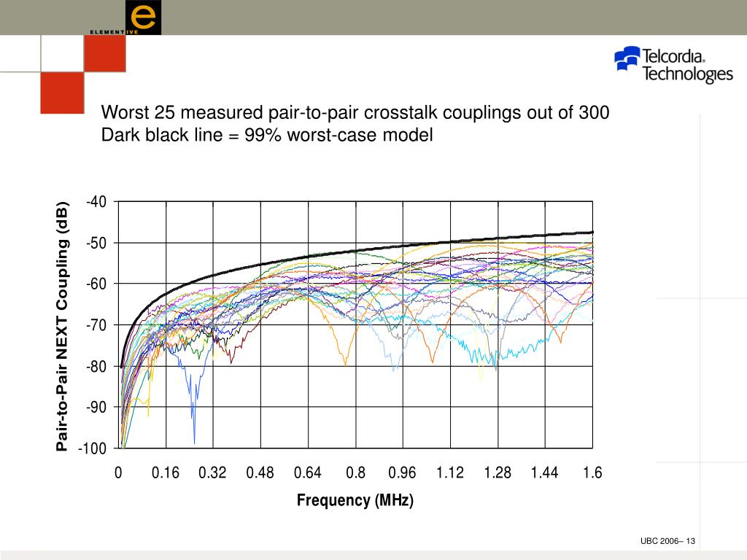Click the '0' x-axis tick label

tap(118, 472)
